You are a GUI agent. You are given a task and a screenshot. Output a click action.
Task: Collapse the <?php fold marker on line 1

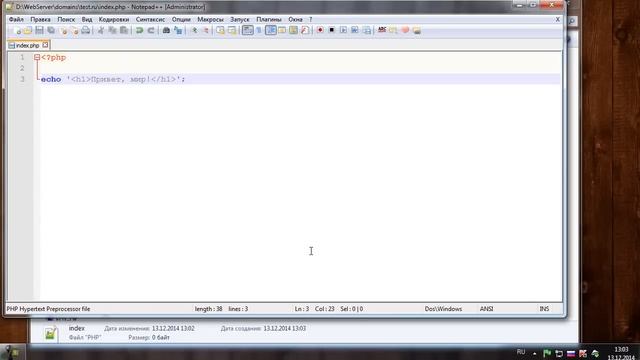click(37, 58)
